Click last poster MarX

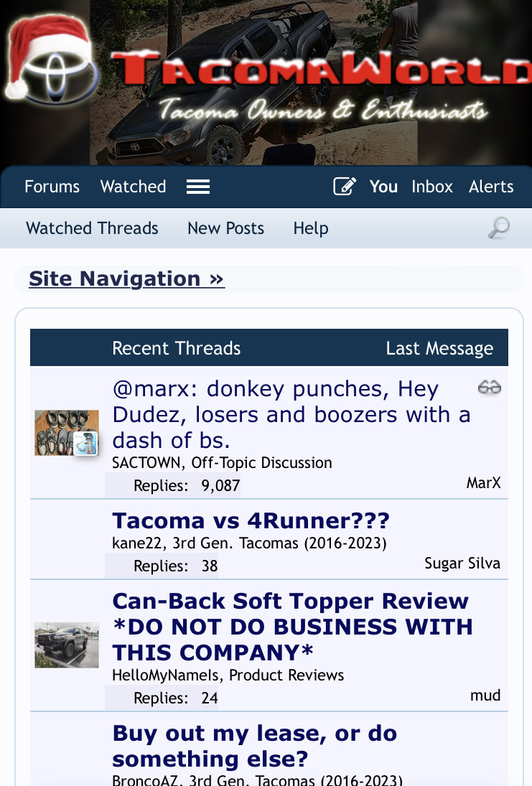[x=483, y=483]
